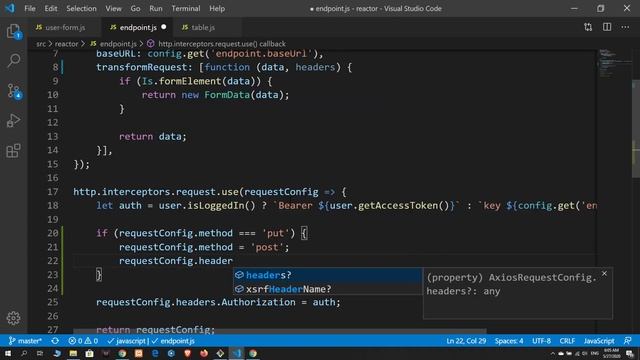Viewport: 640px width, 360px height.
Task: Click Ln 22, Col 29 in status bar
Action: pos(466,341)
